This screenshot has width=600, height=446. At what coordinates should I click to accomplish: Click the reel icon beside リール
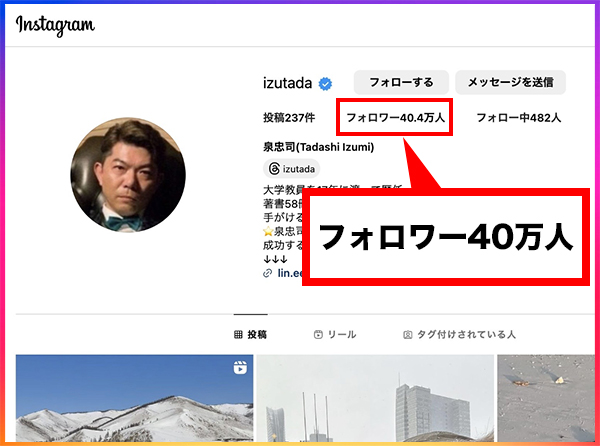[x=317, y=335]
